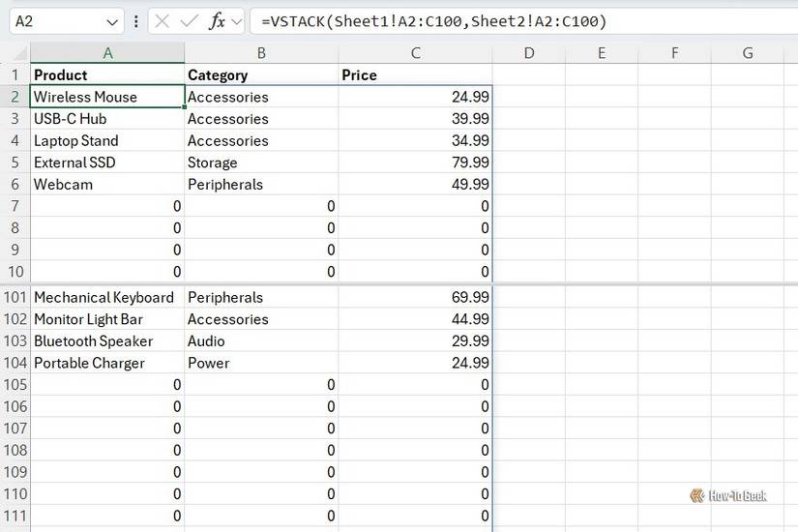
Task: Click the Category header cell
Action: pos(261,74)
